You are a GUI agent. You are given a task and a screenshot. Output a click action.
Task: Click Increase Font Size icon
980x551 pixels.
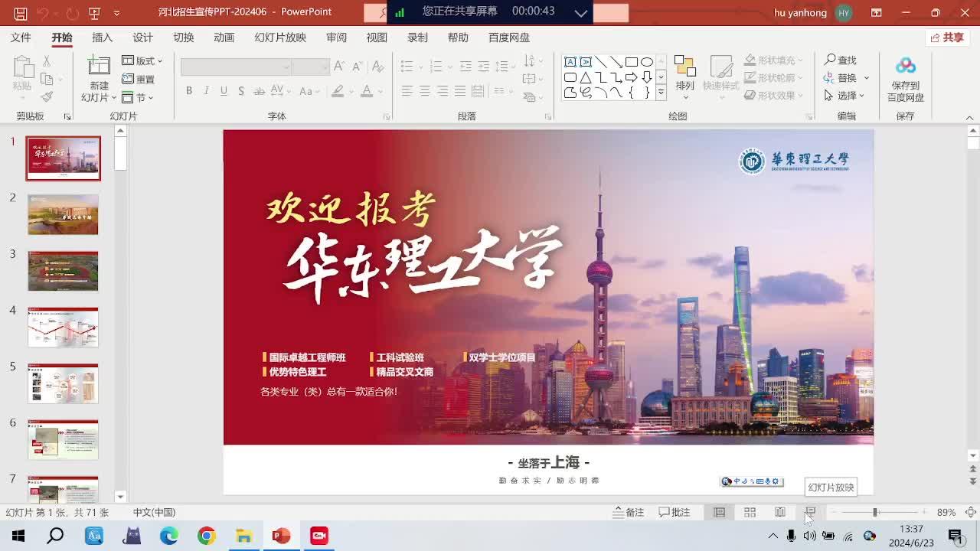338,67
